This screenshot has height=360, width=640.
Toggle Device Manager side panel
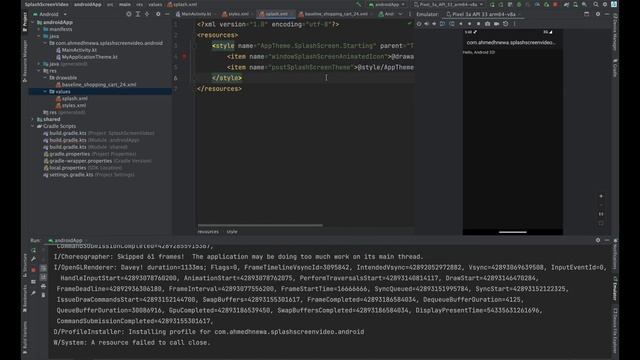(614, 32)
